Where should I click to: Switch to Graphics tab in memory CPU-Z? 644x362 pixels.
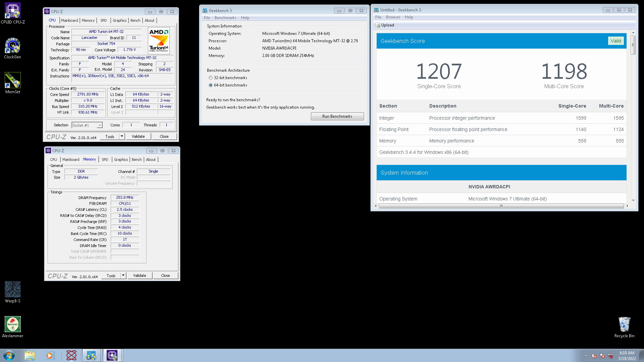(121, 160)
